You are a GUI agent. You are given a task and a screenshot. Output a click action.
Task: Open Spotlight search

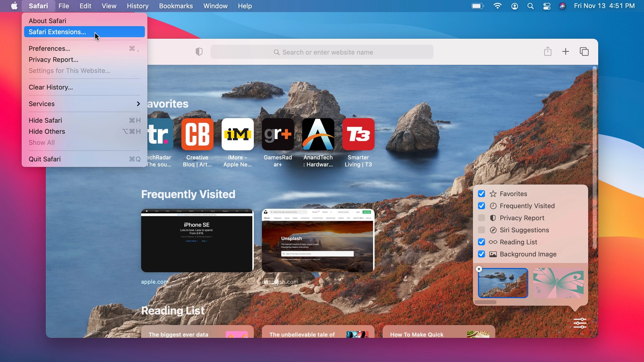(531, 6)
